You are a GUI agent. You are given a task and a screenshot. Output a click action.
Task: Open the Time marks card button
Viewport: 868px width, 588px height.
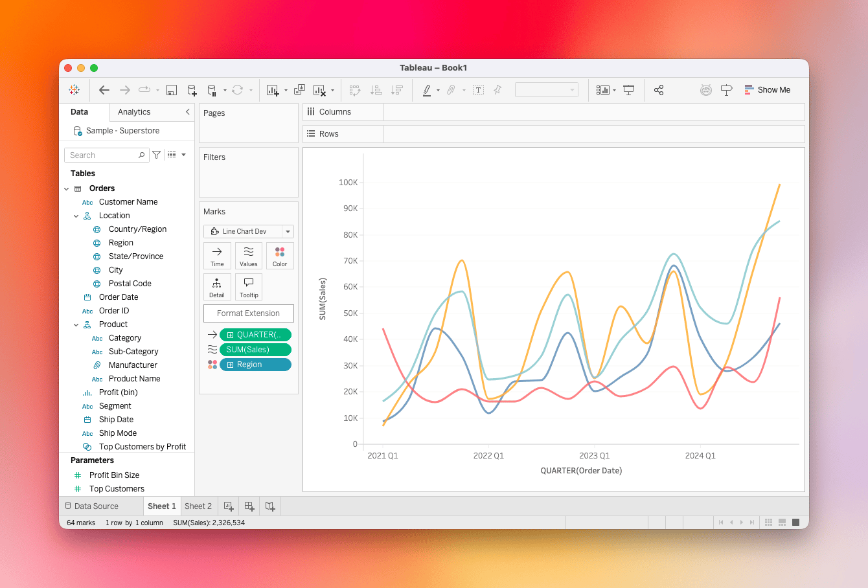pos(217,256)
